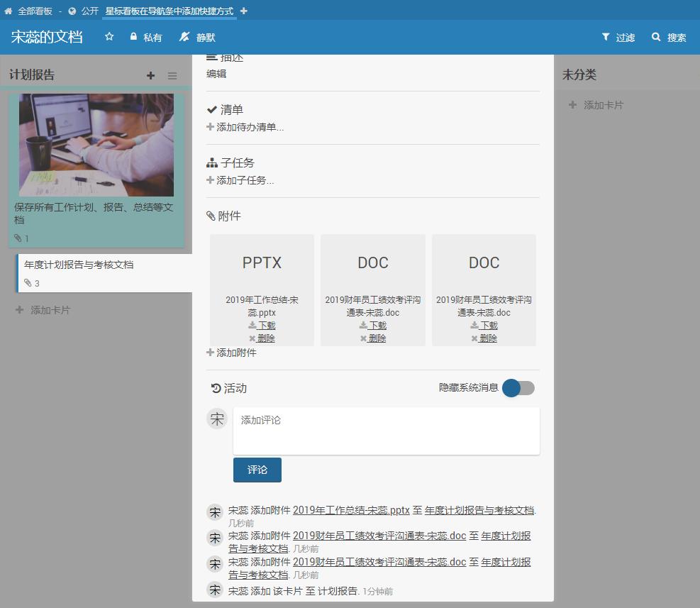Open doc link in third activity entry

[x=379, y=562]
